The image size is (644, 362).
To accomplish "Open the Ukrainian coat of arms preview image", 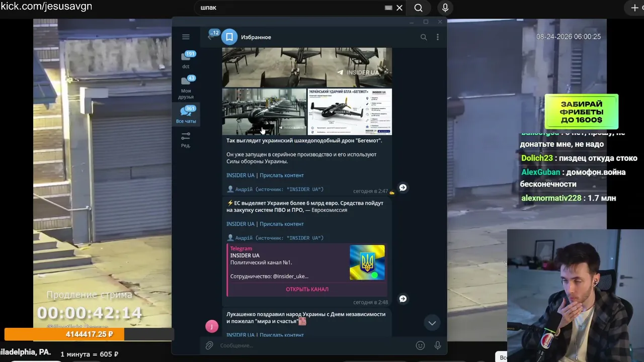I will 367,262.
